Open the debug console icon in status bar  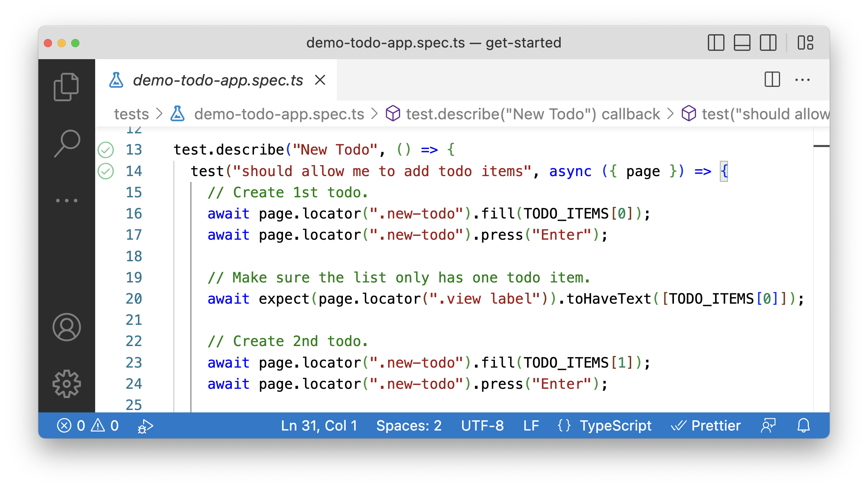tap(144, 425)
